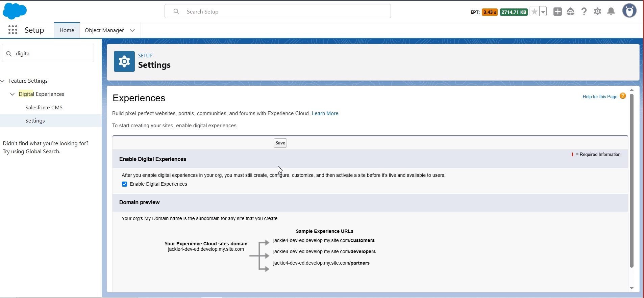Click the favorites star icon
644x298 pixels.
click(534, 12)
